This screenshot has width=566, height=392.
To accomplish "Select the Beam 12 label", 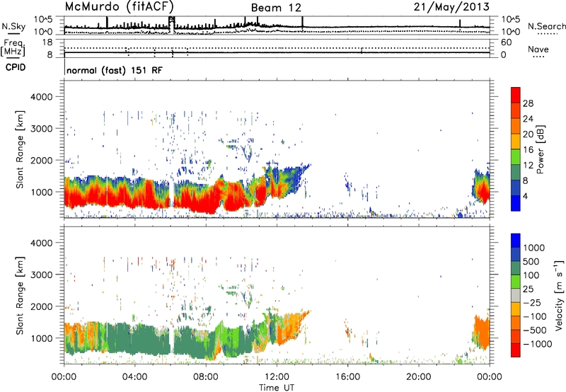I will tap(276, 8).
